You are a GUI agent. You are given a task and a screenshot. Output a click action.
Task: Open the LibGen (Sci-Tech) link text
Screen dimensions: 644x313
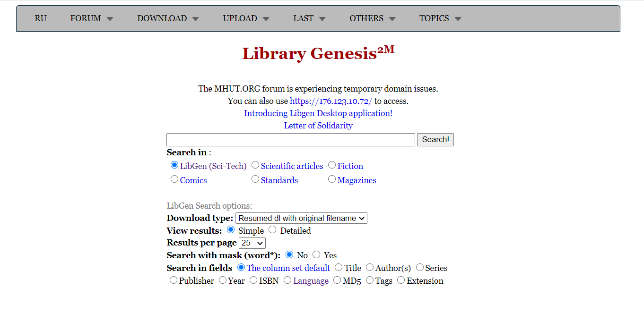[x=213, y=166]
